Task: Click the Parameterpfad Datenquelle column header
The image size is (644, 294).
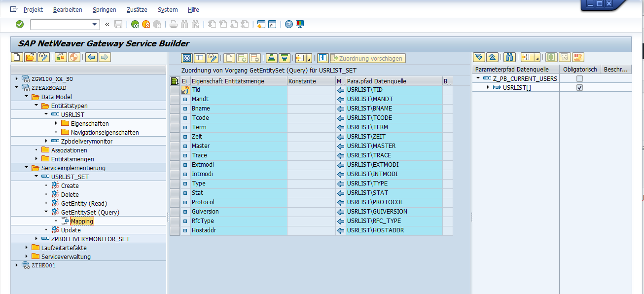Action: point(516,70)
